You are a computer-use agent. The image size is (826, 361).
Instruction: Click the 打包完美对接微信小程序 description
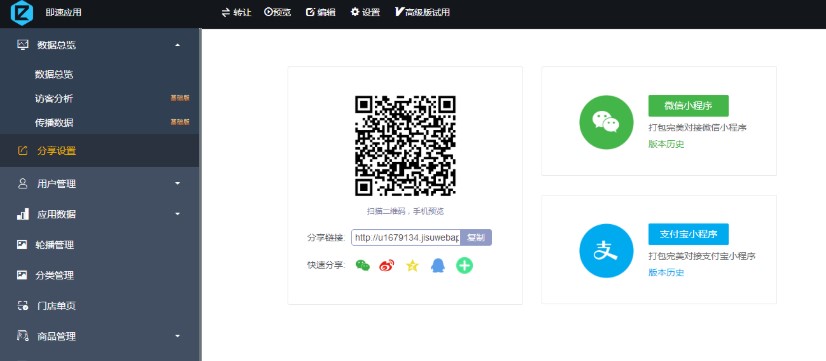tap(697, 127)
